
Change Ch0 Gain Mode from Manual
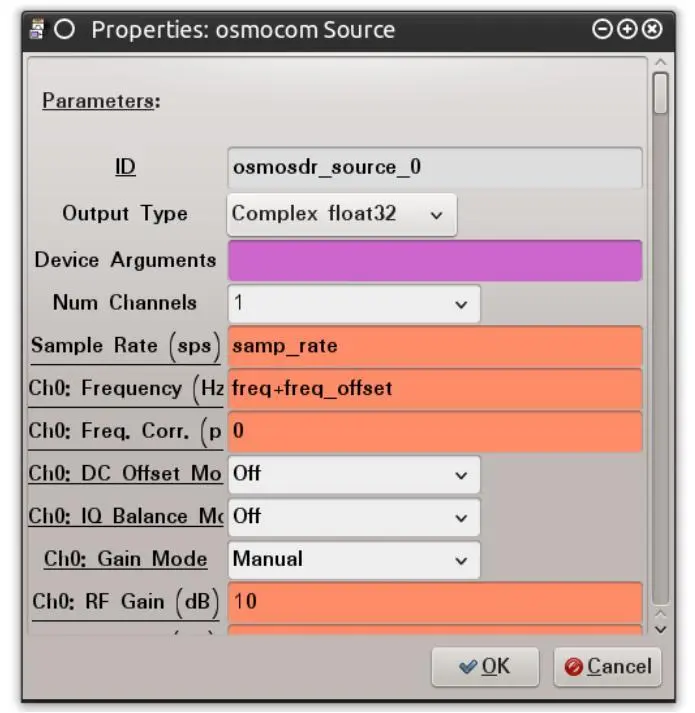354,560
